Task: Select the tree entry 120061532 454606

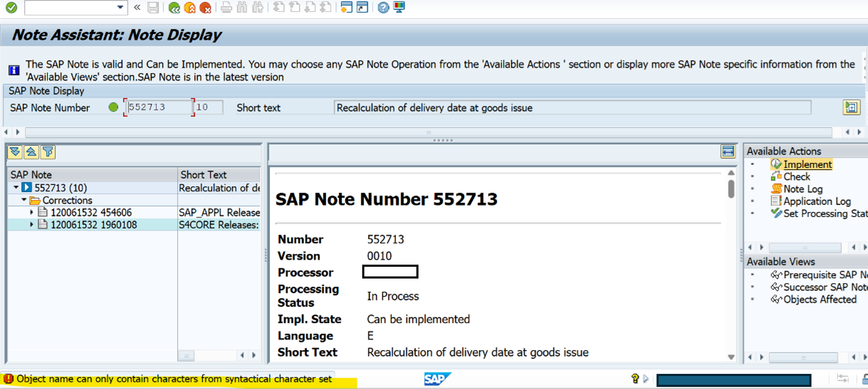Action: click(x=91, y=213)
